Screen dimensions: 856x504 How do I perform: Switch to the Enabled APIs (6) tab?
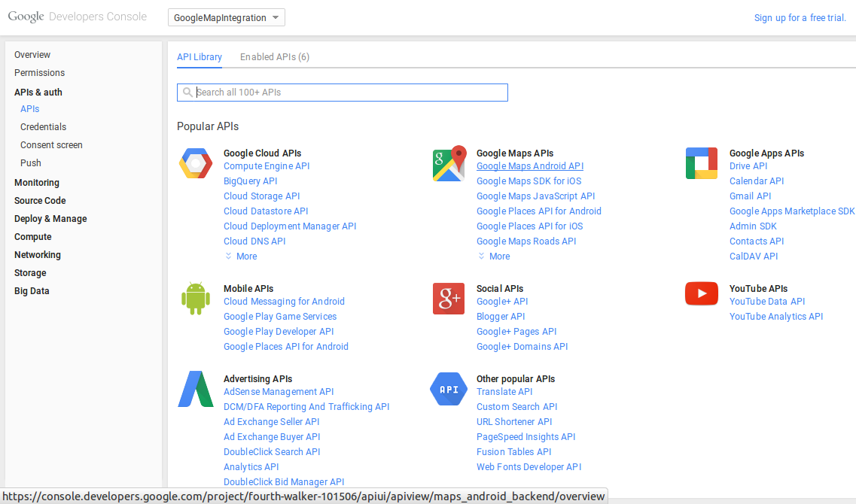point(275,56)
